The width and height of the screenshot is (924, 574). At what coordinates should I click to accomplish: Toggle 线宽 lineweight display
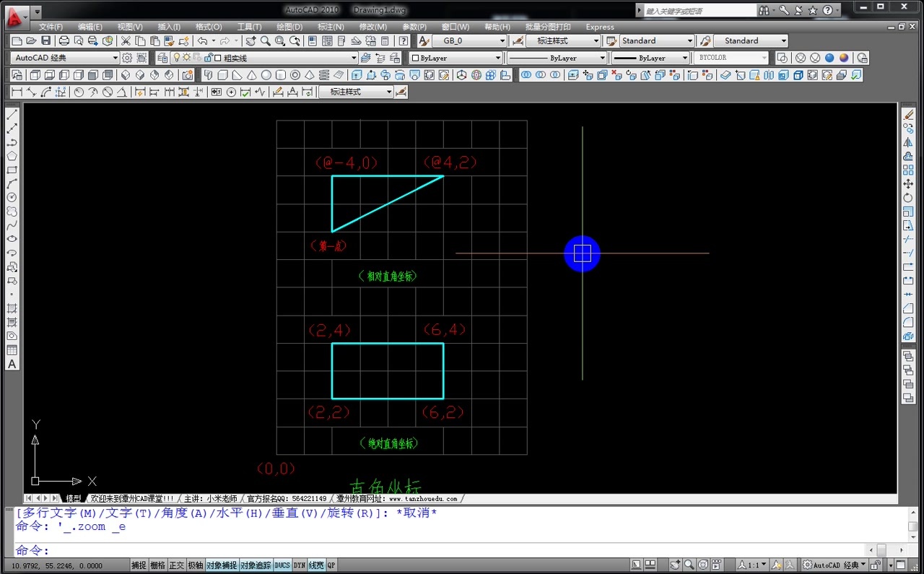coord(316,565)
